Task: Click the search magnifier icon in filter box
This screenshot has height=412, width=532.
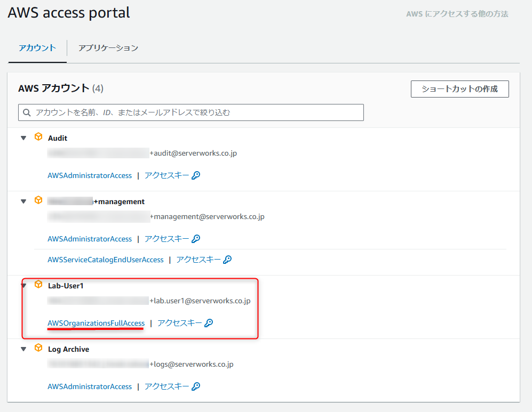Action: click(x=27, y=112)
